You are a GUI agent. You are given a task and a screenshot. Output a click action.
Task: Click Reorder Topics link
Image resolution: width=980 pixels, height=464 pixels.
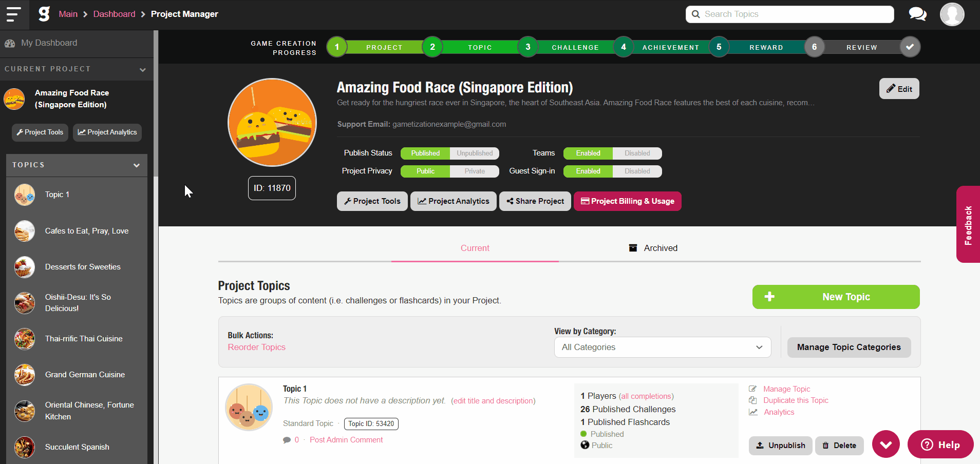[x=256, y=347]
